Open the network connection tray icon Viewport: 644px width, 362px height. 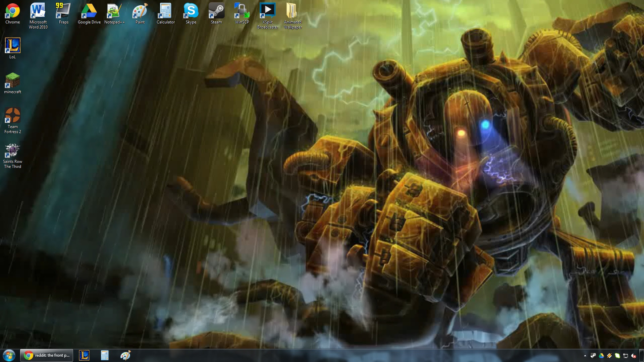(x=626, y=356)
